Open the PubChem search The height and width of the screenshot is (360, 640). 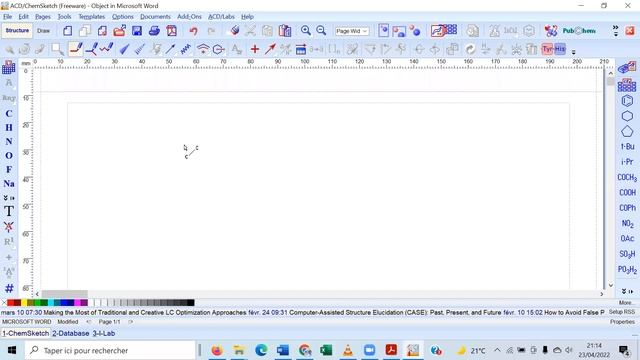point(579,31)
